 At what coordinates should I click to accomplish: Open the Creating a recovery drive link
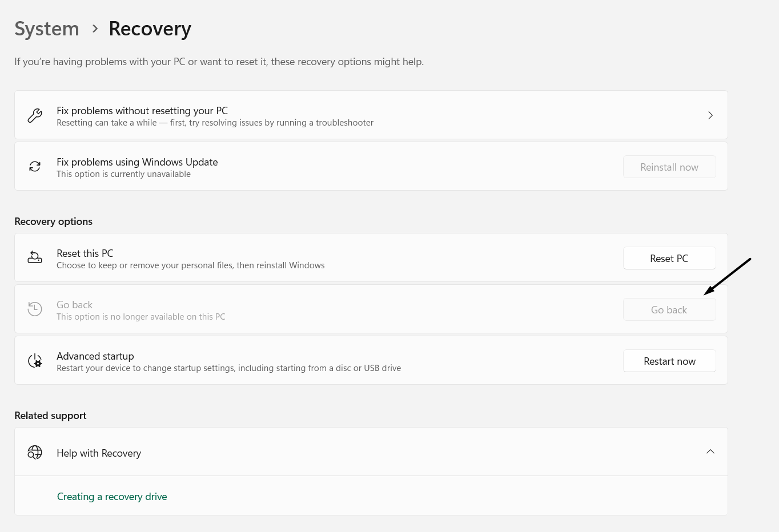coord(112,497)
